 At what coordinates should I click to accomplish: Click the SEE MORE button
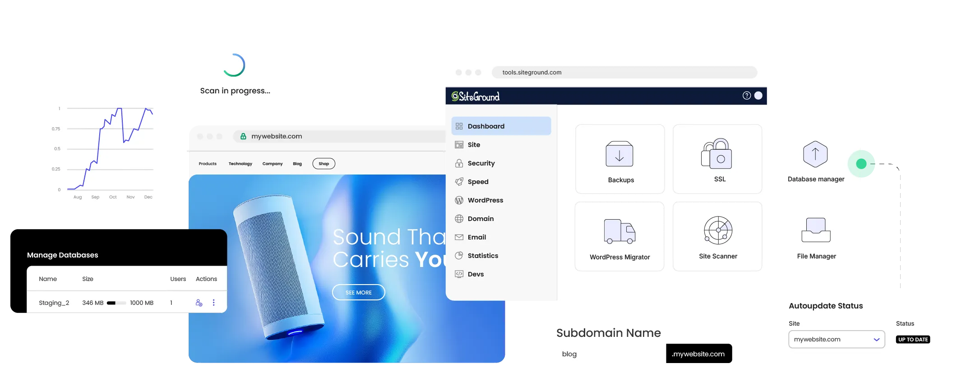point(359,293)
